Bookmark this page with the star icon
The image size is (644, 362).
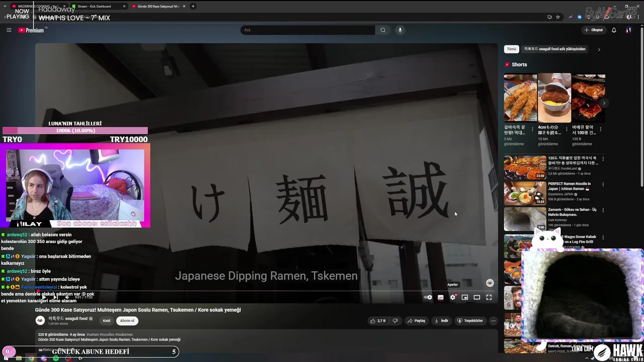click(558, 17)
